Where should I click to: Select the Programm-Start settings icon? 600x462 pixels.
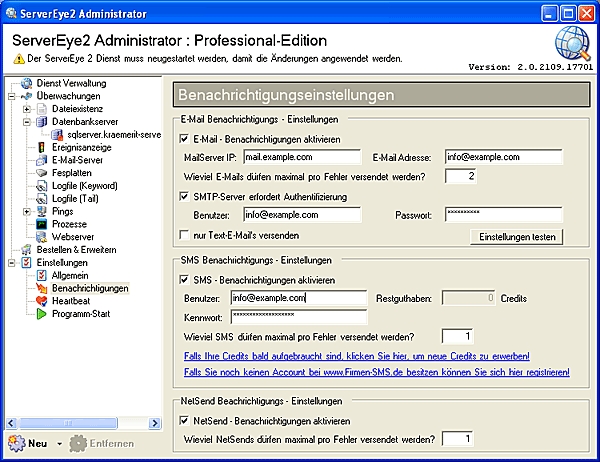[x=42, y=315]
